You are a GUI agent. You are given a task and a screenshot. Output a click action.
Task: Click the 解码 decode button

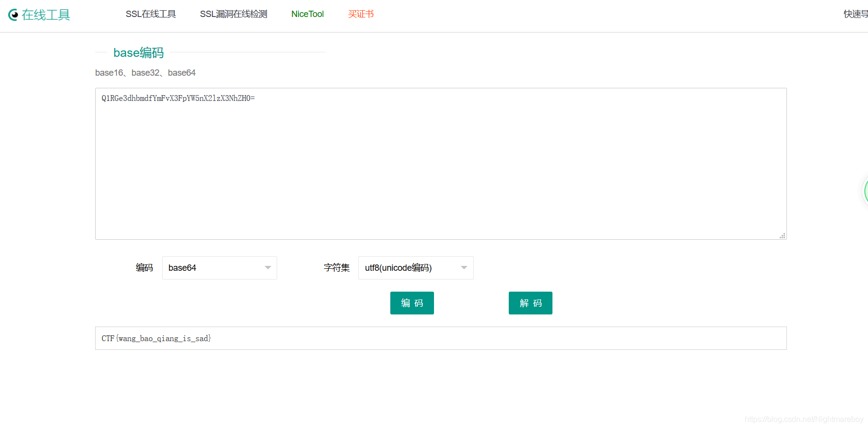point(531,303)
